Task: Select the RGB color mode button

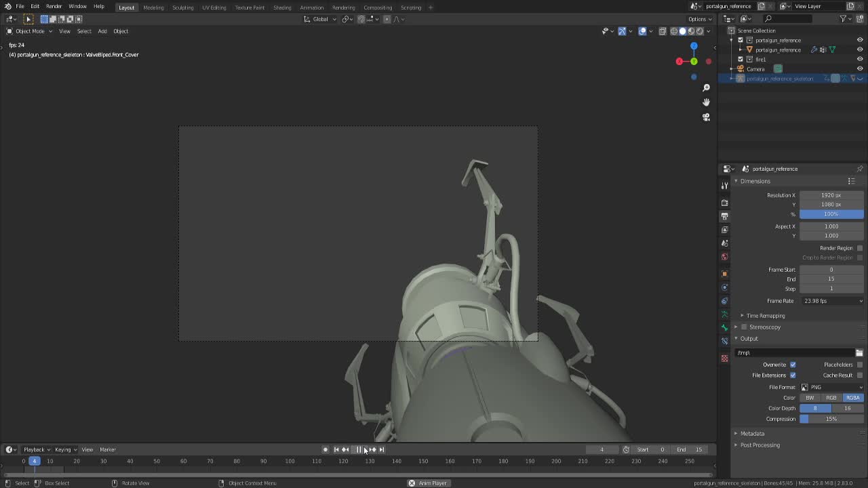Action: [831, 398]
